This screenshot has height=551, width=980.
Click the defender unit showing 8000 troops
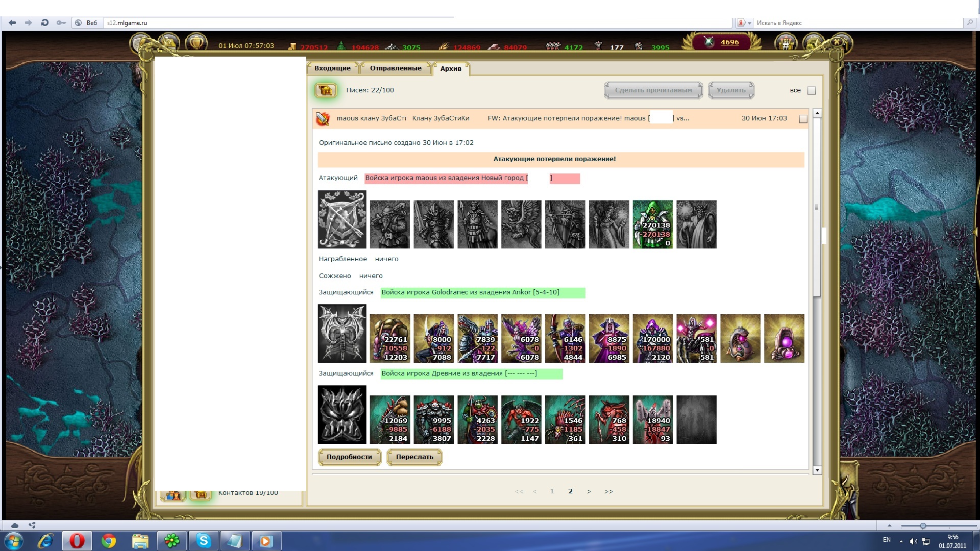click(x=434, y=339)
